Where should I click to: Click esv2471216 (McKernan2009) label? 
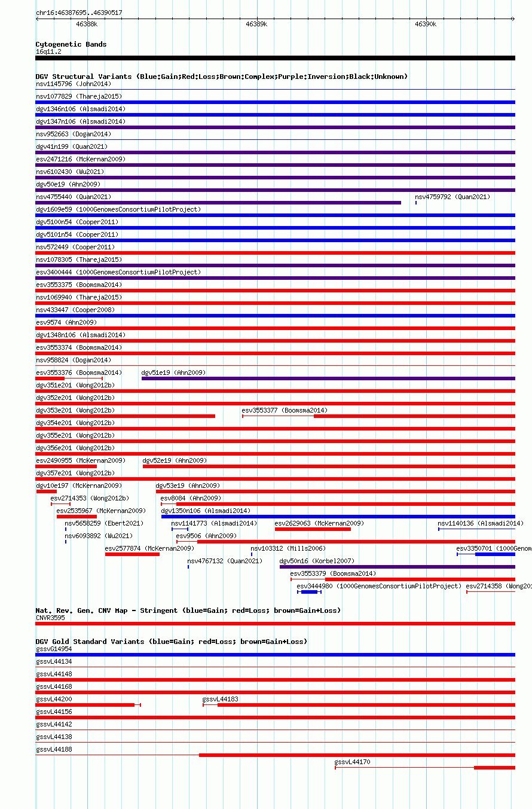pos(81,159)
